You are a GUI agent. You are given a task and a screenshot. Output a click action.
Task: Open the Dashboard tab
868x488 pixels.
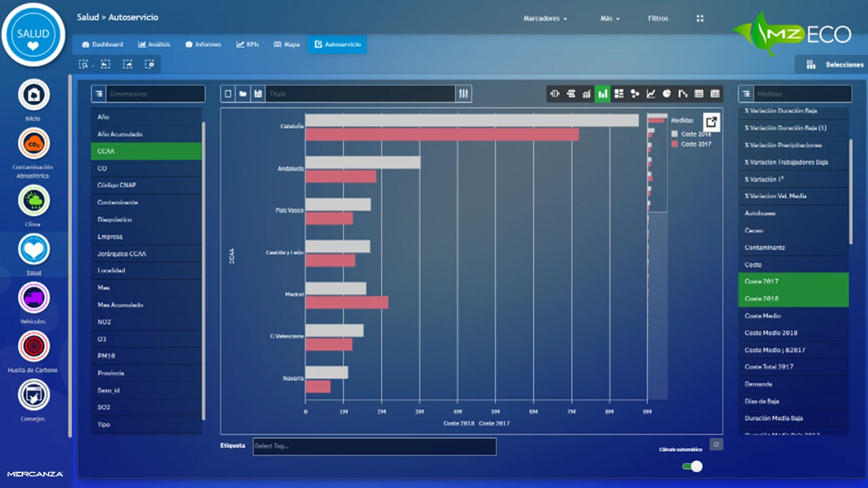102,45
